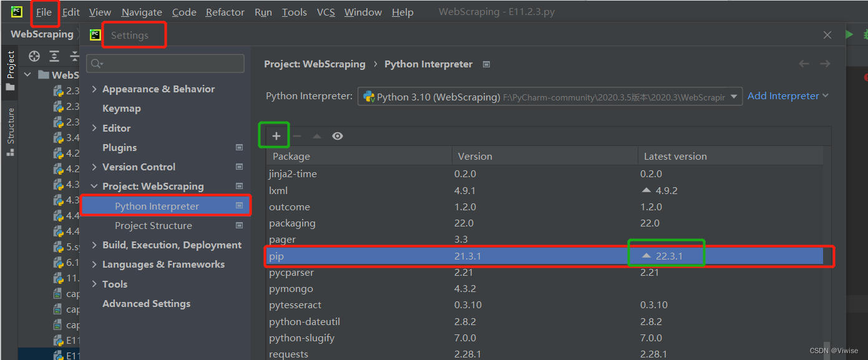The height and width of the screenshot is (360, 868).
Task: Click the search magnifier icon in settings search
Action: pyautogui.click(x=97, y=64)
